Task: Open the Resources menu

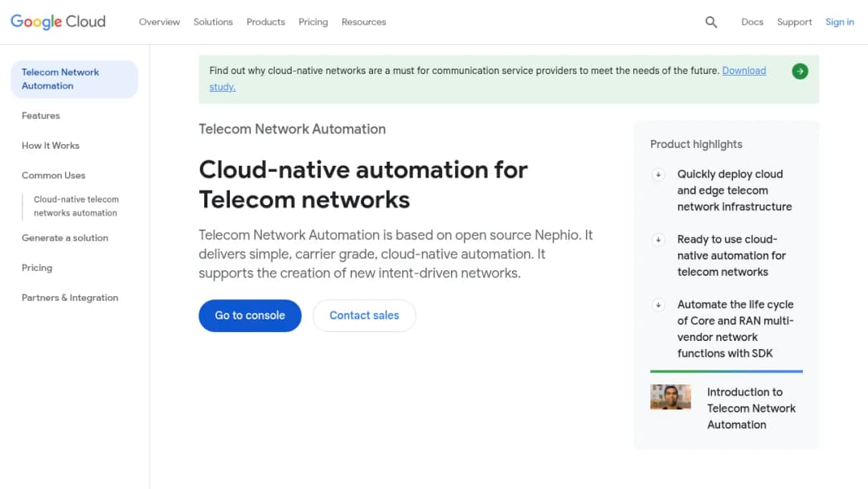Action: pyautogui.click(x=364, y=22)
